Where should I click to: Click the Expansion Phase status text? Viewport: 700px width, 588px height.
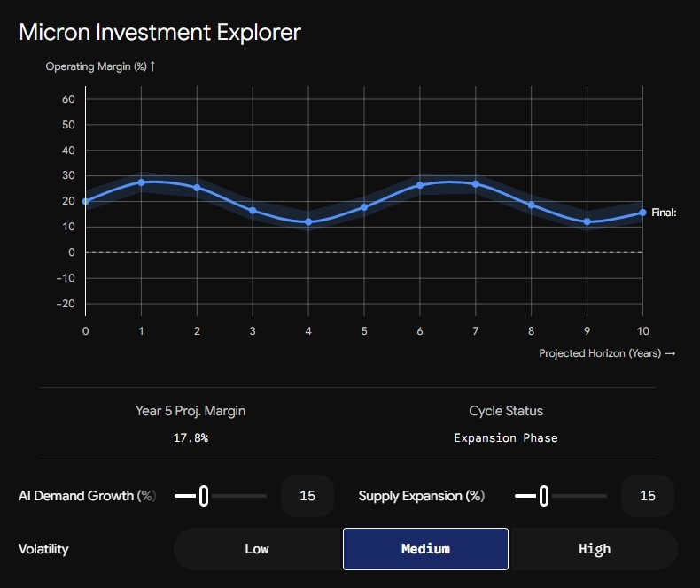(506, 437)
